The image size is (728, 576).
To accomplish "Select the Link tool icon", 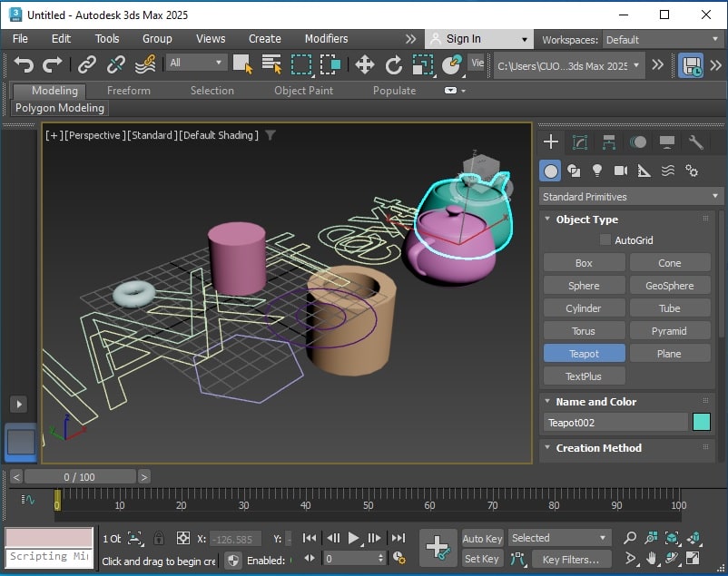I will 87,64.
